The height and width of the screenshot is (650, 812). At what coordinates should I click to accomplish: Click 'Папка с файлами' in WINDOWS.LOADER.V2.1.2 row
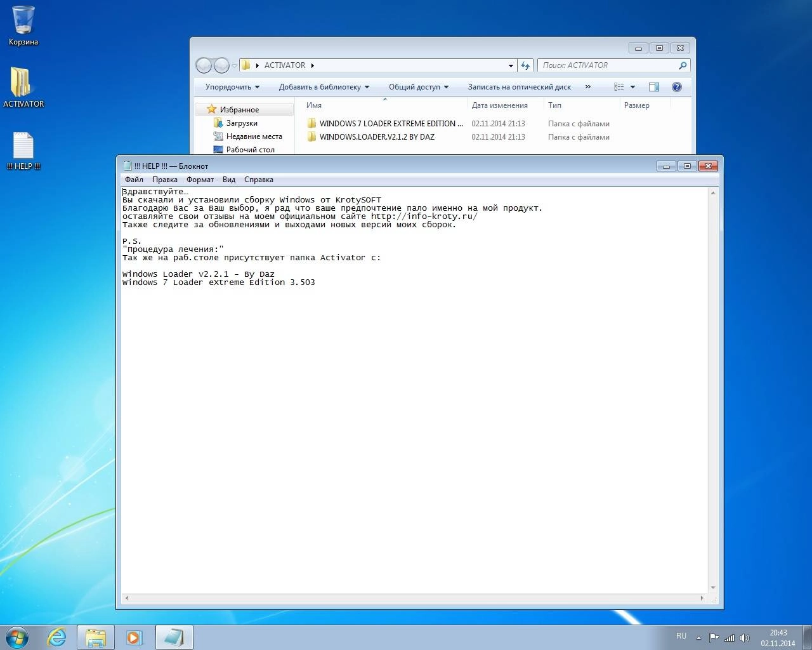579,137
